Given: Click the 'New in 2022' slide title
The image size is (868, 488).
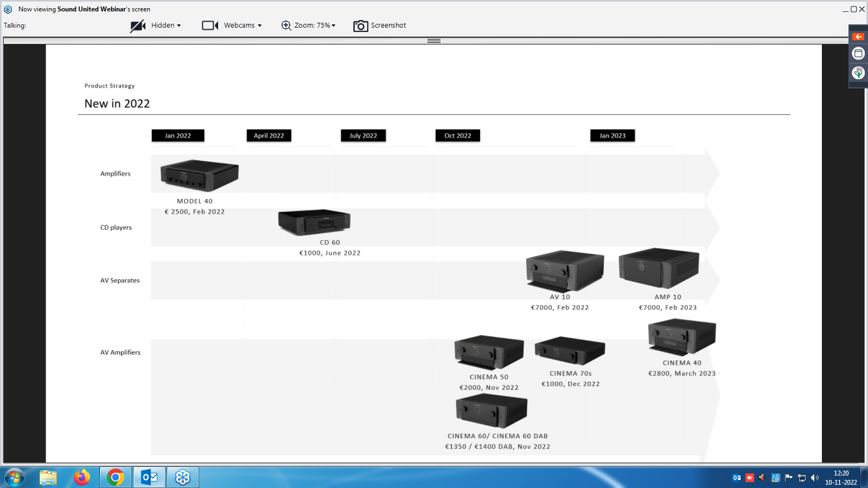Looking at the screenshot, I should pos(117,104).
